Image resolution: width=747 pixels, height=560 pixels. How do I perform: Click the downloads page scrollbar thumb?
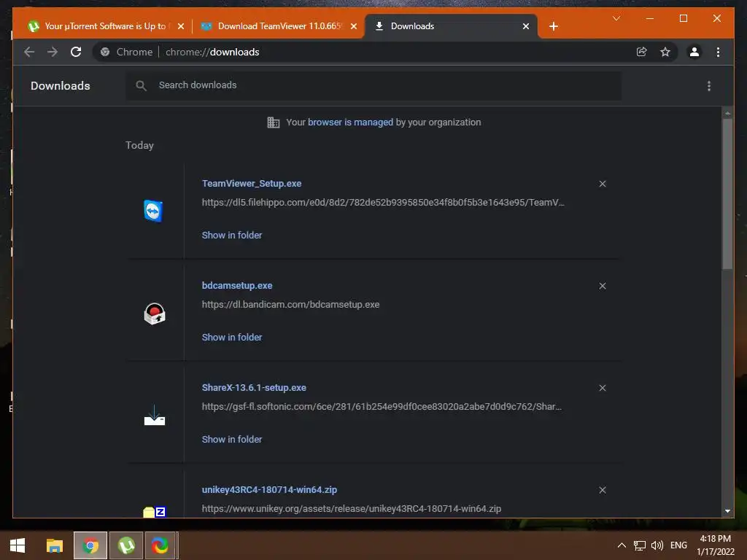(x=727, y=193)
